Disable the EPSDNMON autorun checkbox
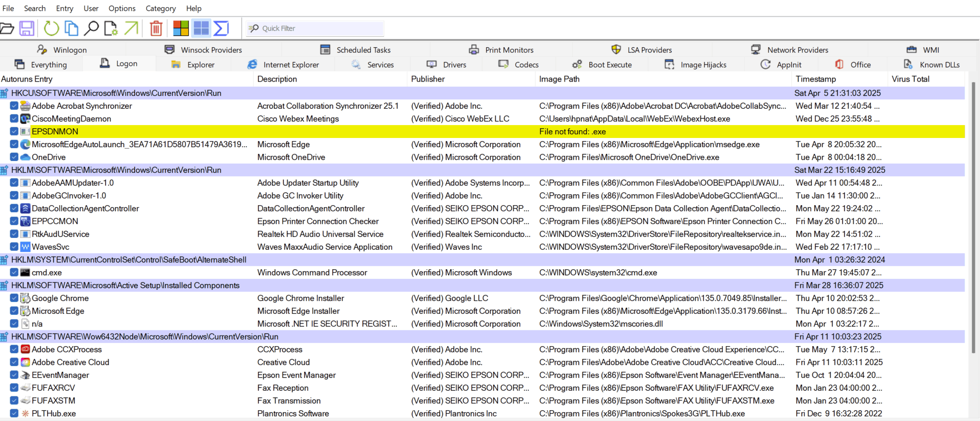 click(x=14, y=131)
